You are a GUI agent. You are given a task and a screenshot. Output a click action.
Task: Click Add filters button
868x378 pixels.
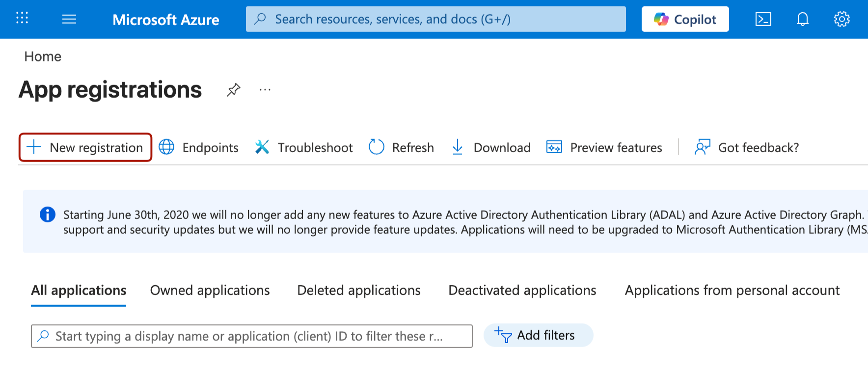click(x=538, y=335)
